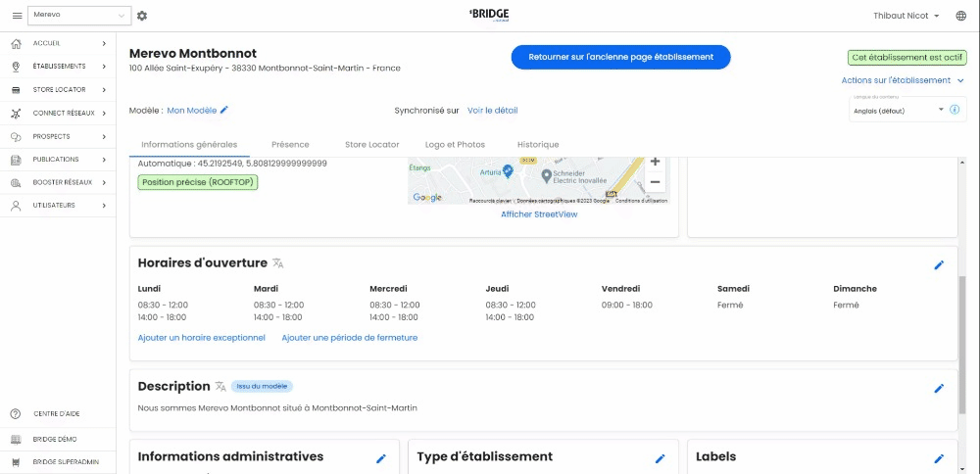
Task: Click the Voir le détail link
Action: [493, 111]
